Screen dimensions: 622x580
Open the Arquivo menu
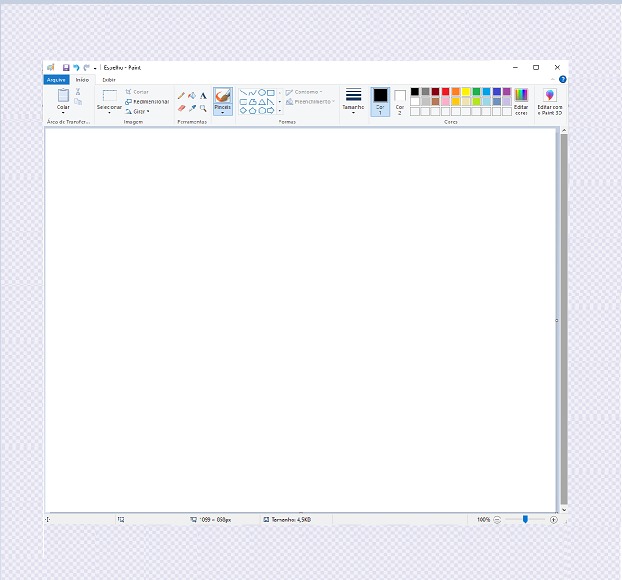click(56, 79)
